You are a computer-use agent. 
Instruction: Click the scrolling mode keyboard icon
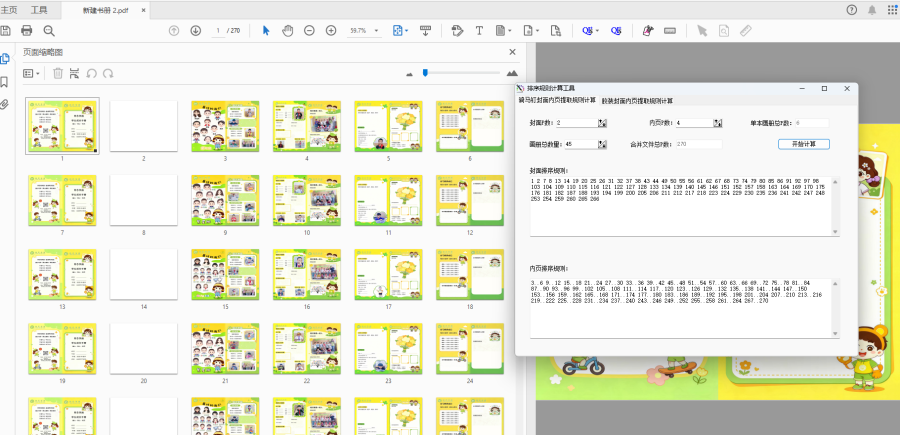(x=425, y=30)
